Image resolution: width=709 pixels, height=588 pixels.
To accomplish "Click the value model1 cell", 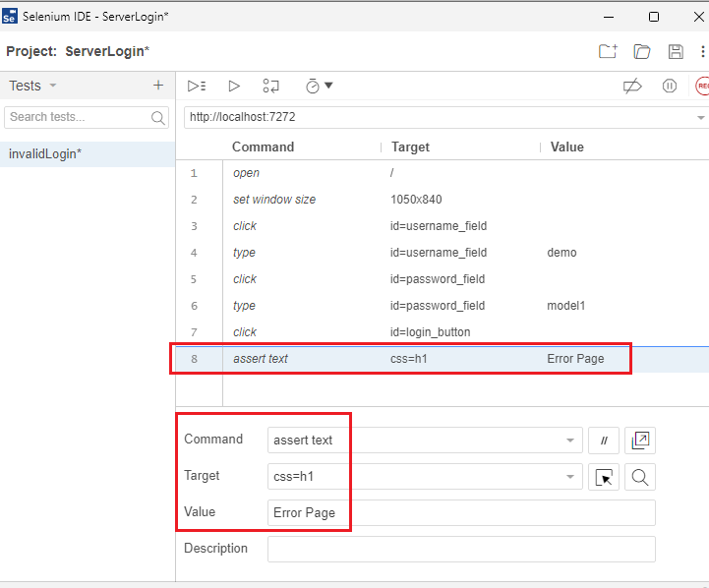I will 566,306.
